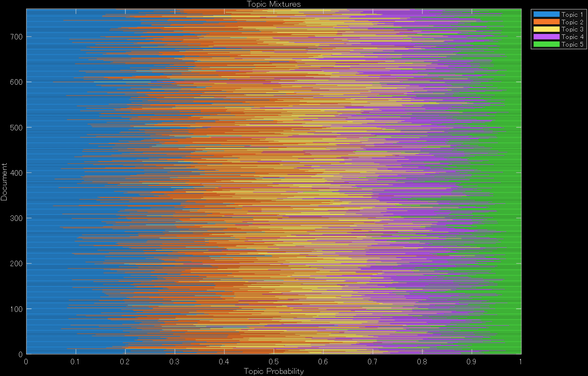Click the purple Topic 4 legend swatch
This screenshot has width=588, height=376.
pos(546,37)
